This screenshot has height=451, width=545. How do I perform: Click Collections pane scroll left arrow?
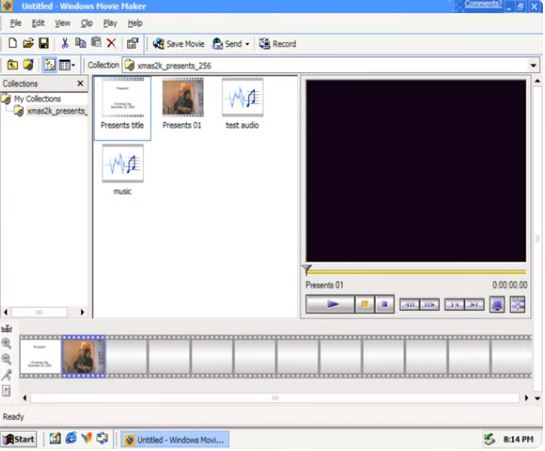tap(6, 312)
